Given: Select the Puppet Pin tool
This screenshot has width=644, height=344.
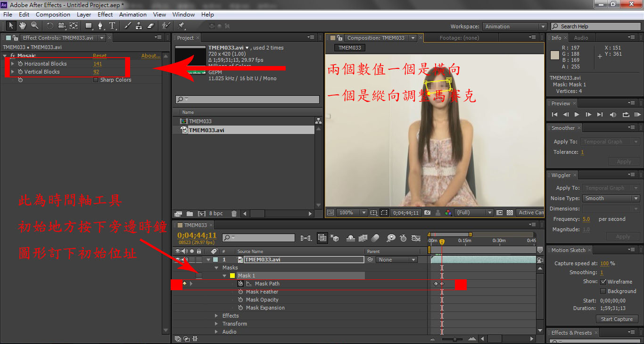Looking at the screenshot, I should click(x=181, y=25).
